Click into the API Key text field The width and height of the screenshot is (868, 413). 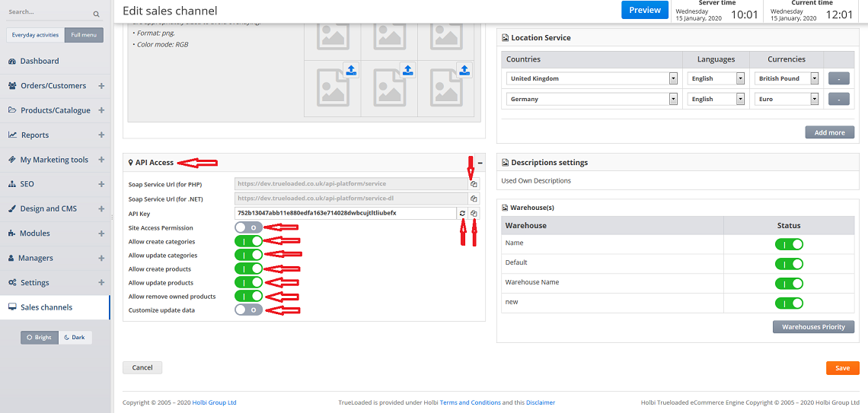click(346, 214)
